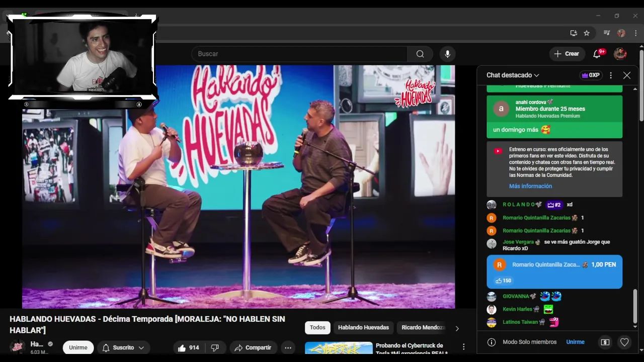
Task: Click the Chrome profile avatar
Action: pyautogui.click(x=621, y=33)
